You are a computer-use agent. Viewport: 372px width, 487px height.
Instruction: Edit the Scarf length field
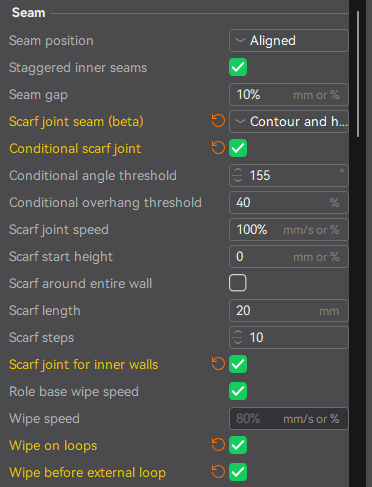point(289,310)
